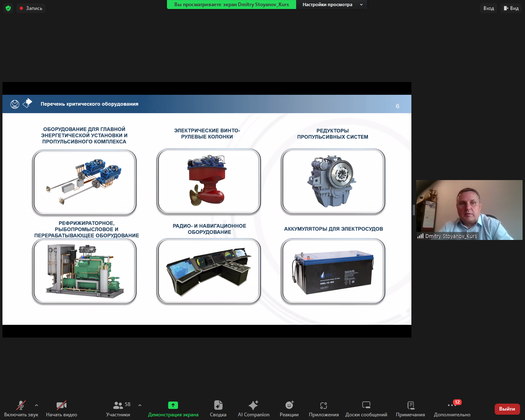This screenshot has width=525, height=420.
Task: Start screen sharing via Демонстрация экрана
Action: (x=173, y=409)
